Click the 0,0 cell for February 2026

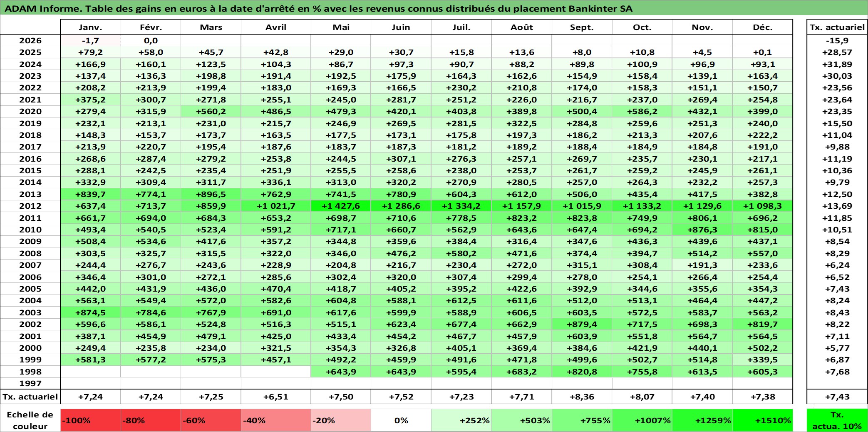151,40
